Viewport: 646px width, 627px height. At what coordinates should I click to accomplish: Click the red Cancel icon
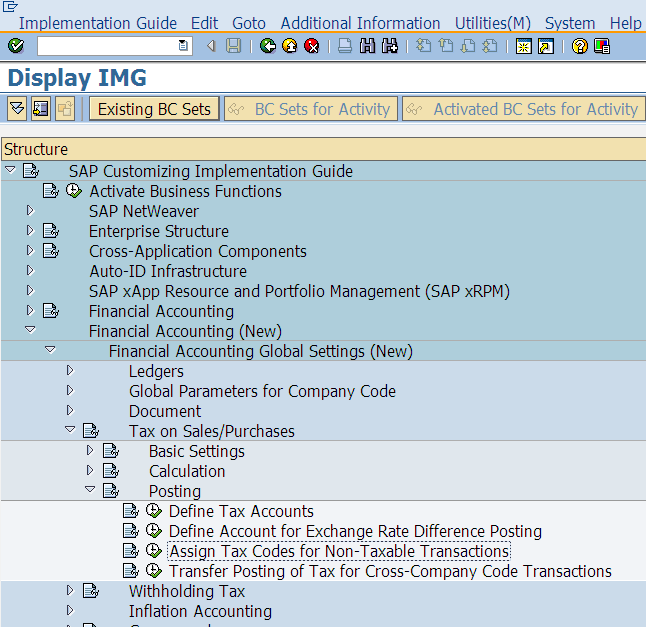point(312,46)
